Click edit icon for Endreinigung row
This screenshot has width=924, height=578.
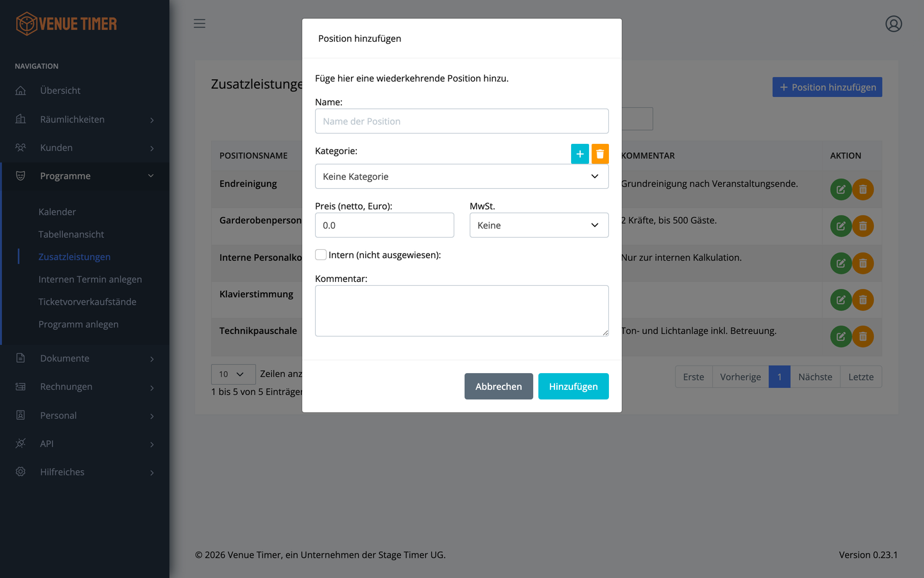(841, 189)
